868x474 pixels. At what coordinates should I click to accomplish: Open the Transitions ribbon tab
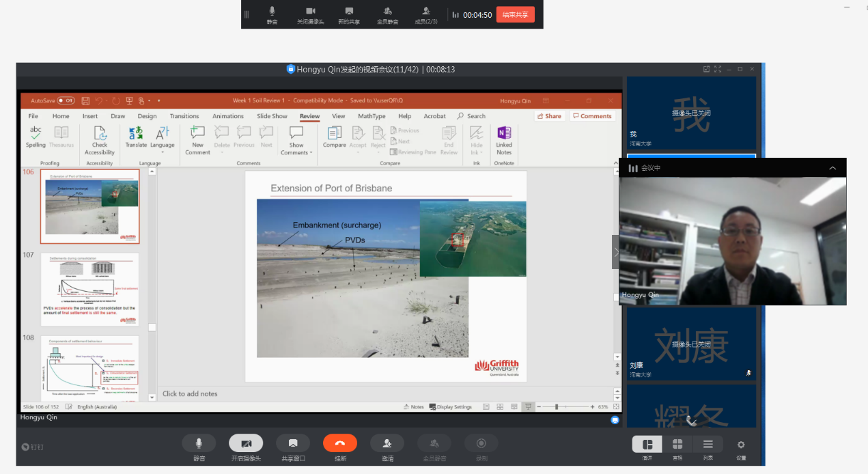coord(184,116)
